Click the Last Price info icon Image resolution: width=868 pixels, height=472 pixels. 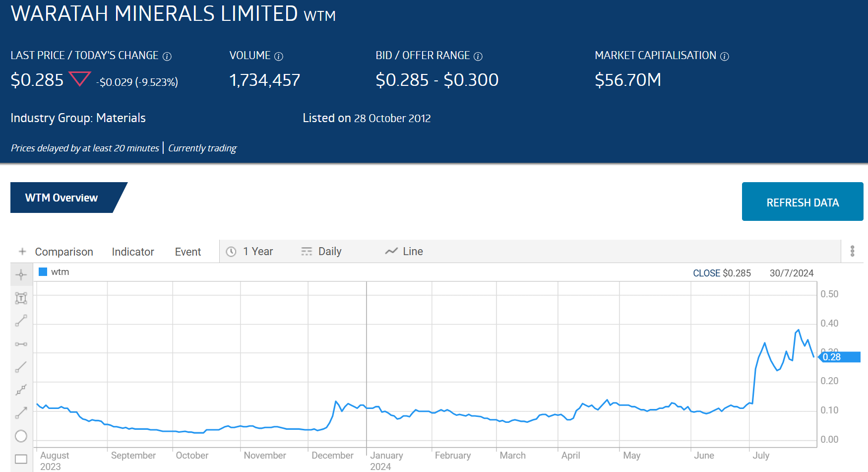pyautogui.click(x=167, y=57)
